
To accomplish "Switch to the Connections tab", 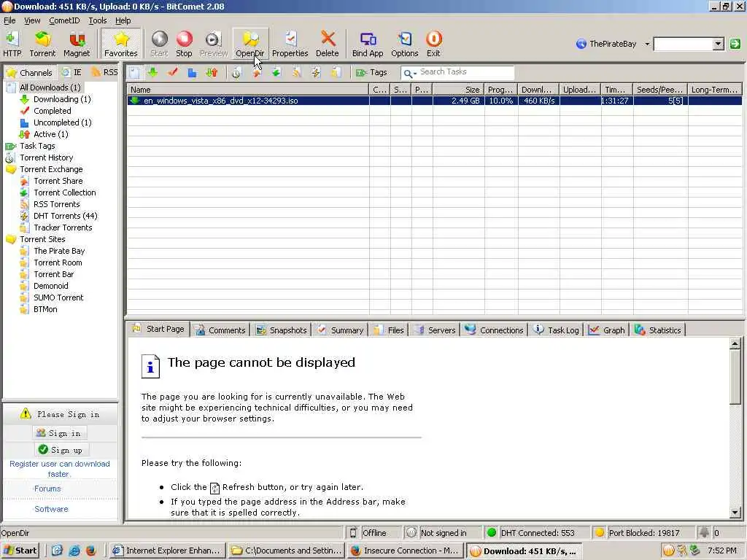I will pos(494,330).
